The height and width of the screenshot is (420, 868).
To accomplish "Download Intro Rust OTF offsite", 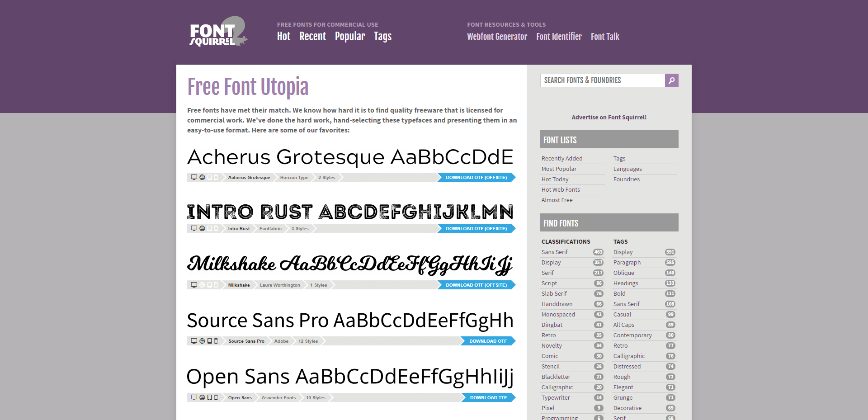I will (x=476, y=228).
